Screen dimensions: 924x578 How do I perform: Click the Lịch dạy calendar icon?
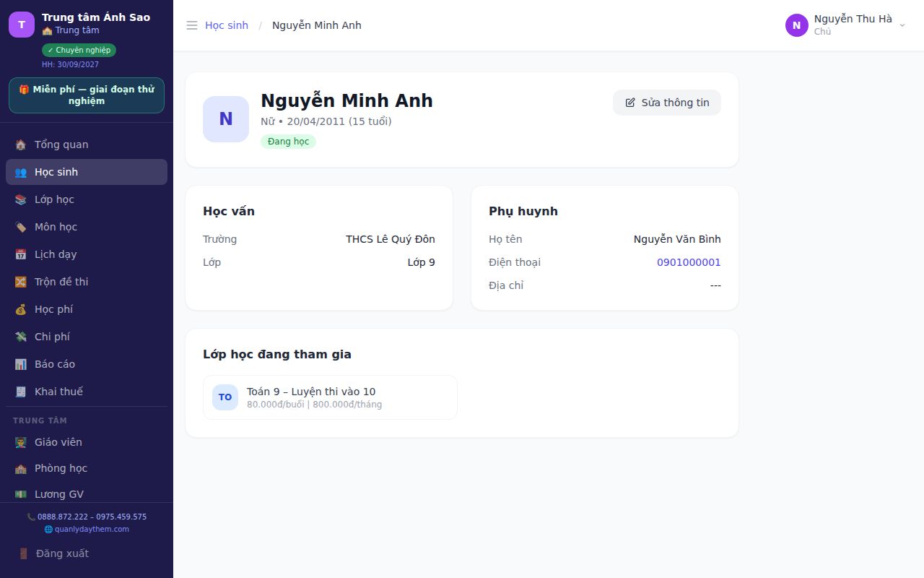pyautogui.click(x=21, y=254)
